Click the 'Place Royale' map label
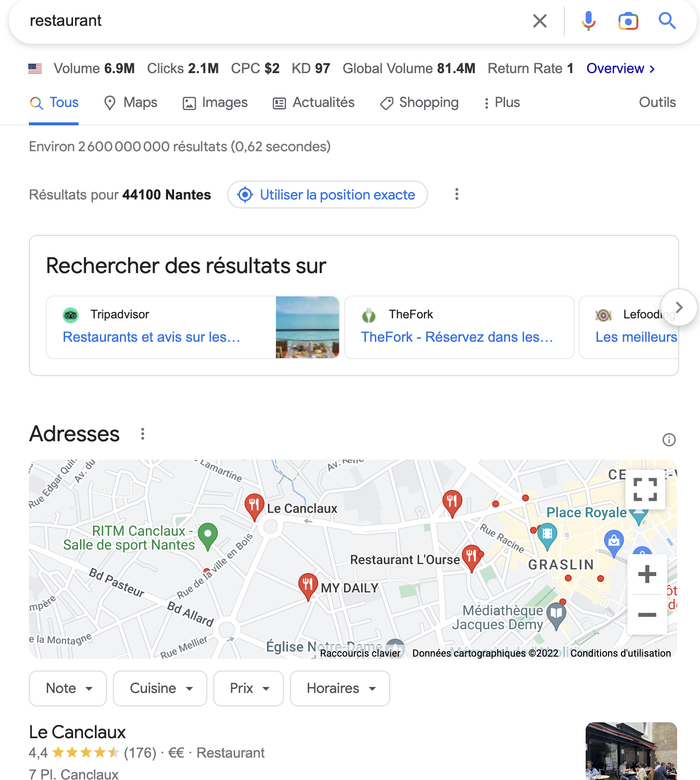Screen dimensions: 700x780 coord(587,512)
